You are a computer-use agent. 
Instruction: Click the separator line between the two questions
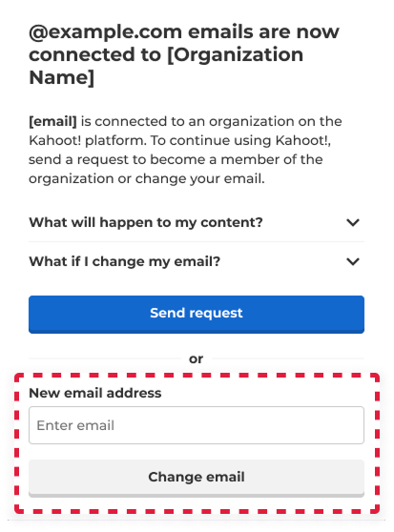point(197,242)
